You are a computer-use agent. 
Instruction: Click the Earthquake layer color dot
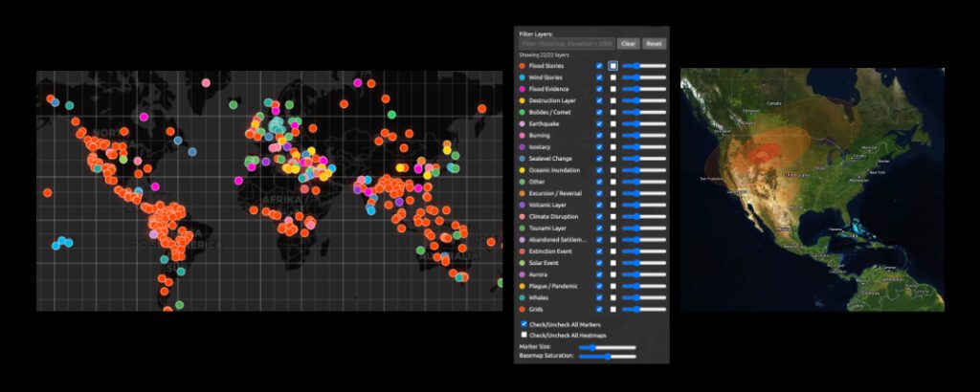coord(523,123)
